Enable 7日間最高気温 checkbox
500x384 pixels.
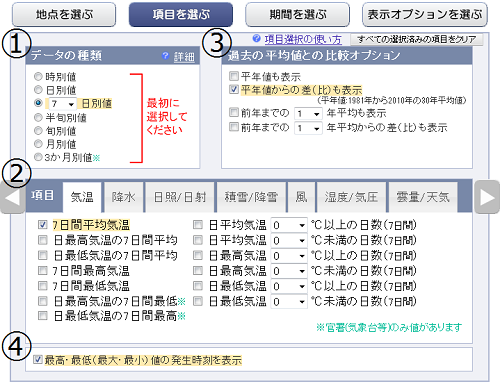tap(43, 270)
